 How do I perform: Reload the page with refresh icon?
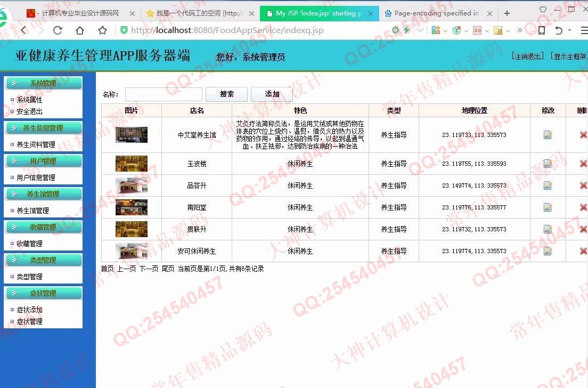tap(58, 30)
